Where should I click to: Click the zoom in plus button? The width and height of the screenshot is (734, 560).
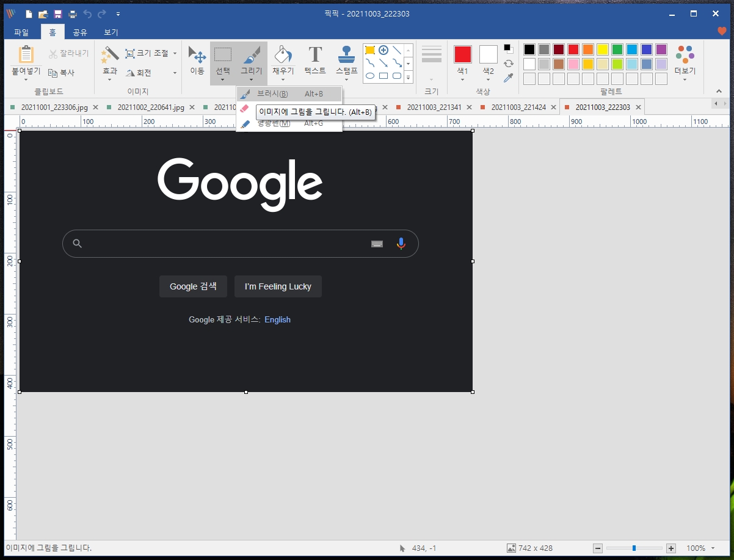click(x=671, y=548)
